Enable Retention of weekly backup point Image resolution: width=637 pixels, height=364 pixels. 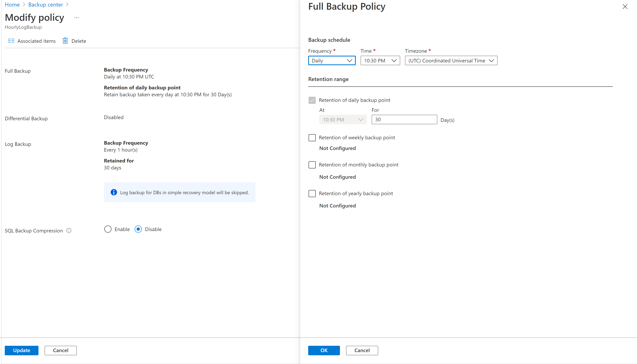(x=312, y=137)
